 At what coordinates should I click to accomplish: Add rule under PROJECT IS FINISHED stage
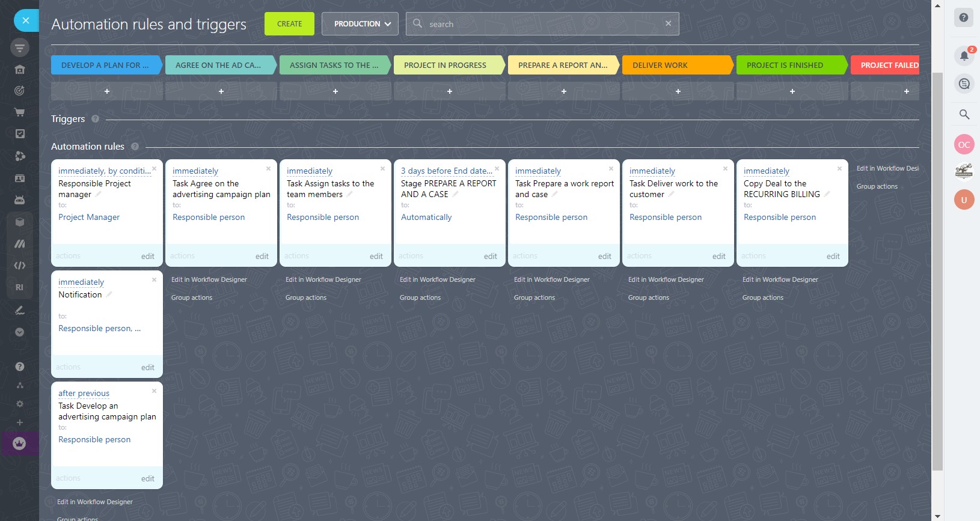(792, 91)
